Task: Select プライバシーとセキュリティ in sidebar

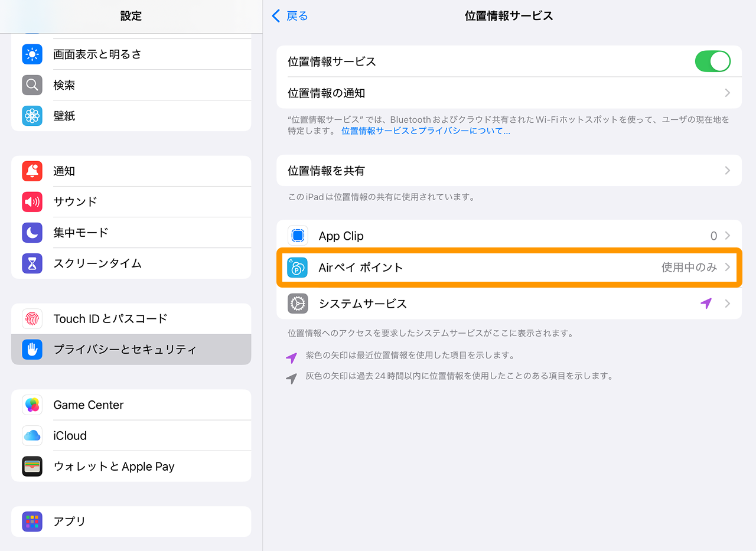Action: click(131, 350)
